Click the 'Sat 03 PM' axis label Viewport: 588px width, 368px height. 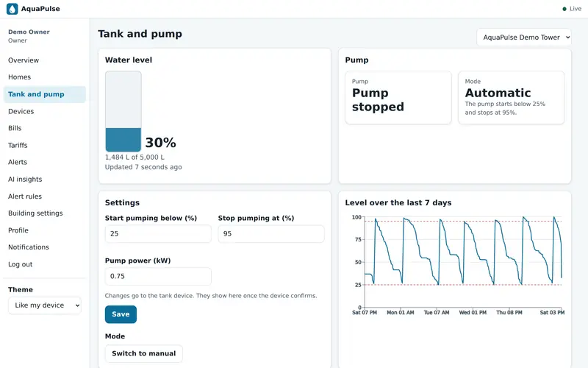pos(553,312)
